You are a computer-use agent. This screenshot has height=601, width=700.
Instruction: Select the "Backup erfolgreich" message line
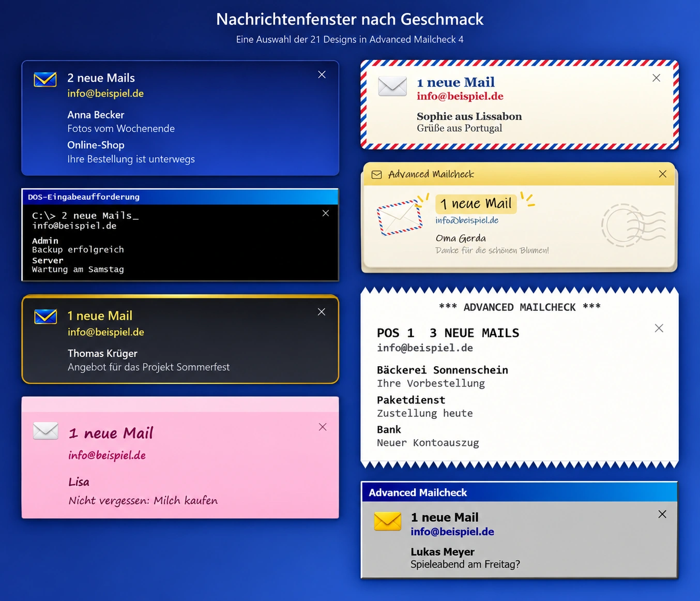pyautogui.click(x=78, y=250)
